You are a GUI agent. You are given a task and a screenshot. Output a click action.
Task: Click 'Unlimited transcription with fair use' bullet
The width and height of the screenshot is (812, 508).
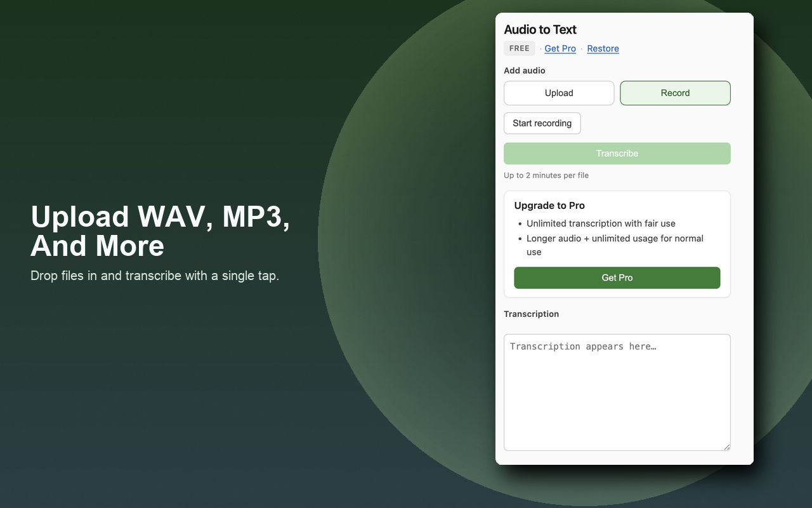[601, 224]
